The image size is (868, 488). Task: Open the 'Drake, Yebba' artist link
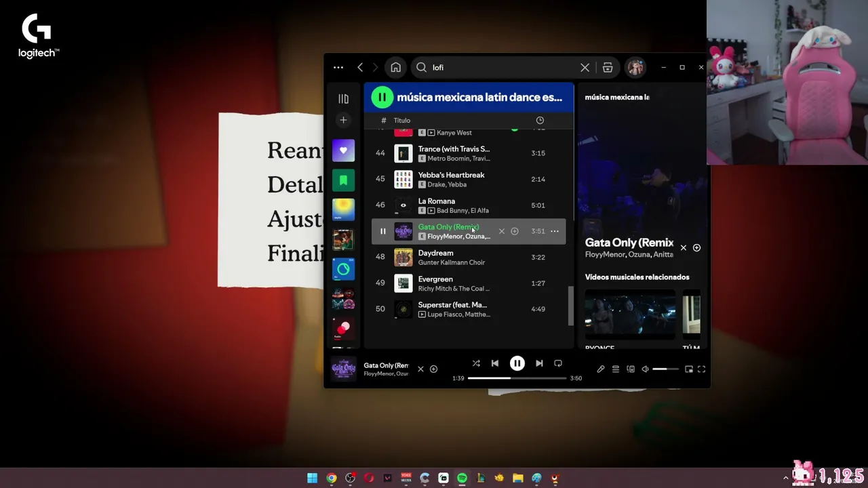(447, 184)
